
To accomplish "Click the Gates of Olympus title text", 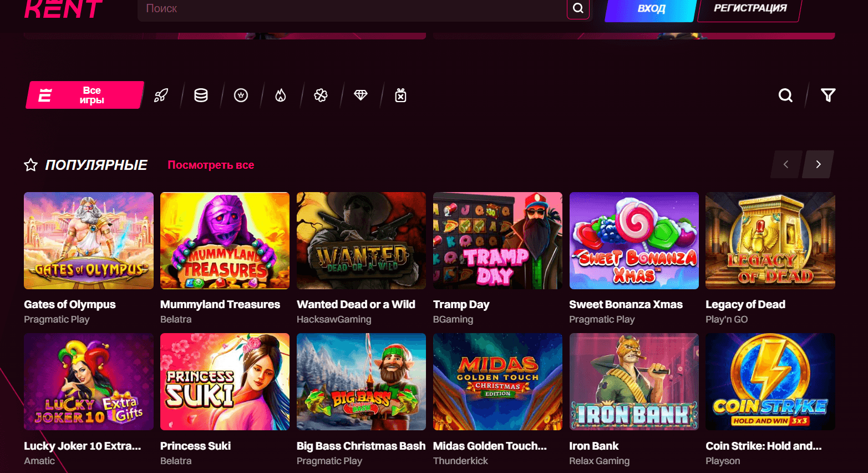I will coord(70,304).
